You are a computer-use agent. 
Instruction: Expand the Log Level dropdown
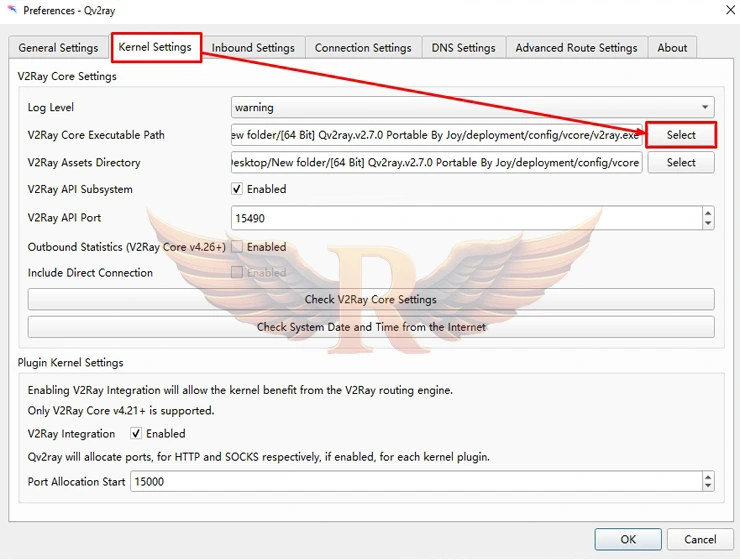click(x=706, y=107)
